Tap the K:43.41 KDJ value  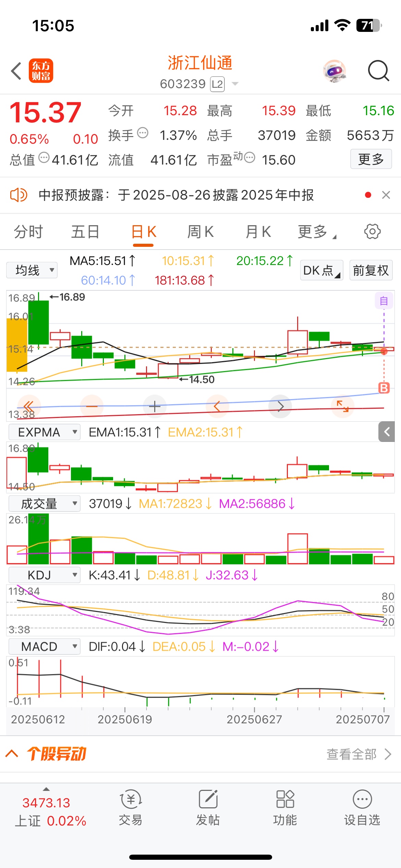[x=114, y=575]
